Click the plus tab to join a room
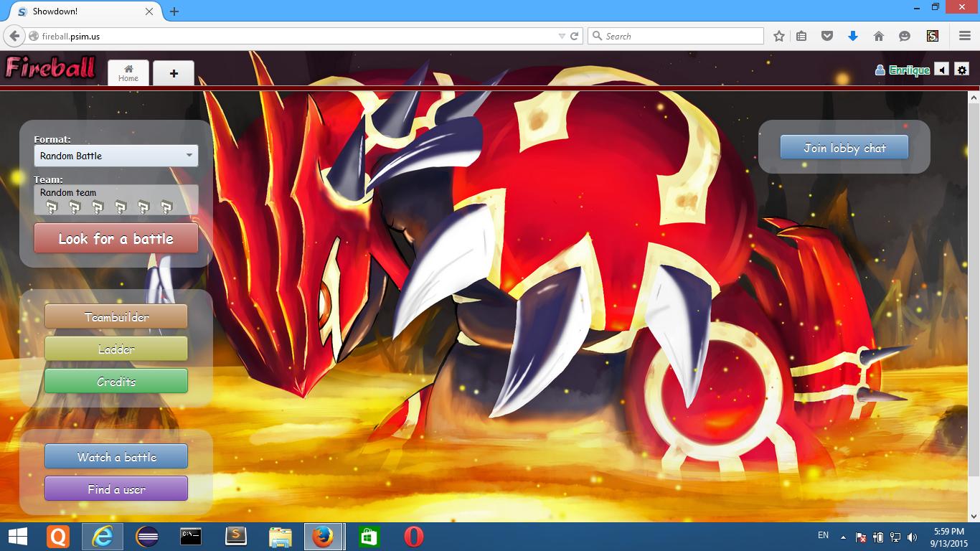980x551 pixels. [174, 72]
